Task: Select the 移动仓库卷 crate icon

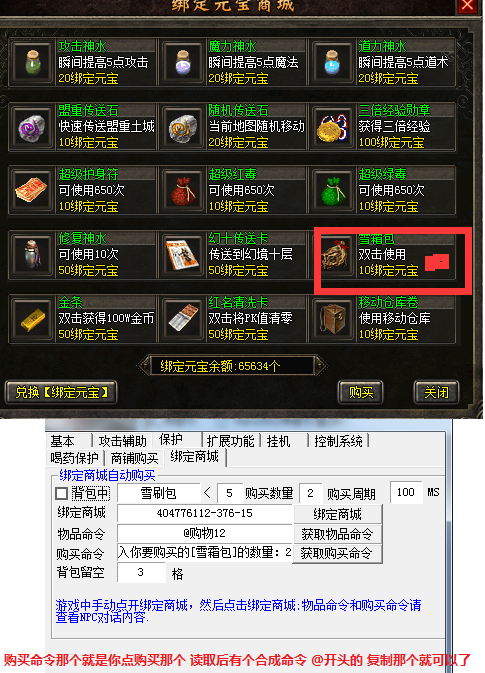Action: pyautogui.click(x=333, y=319)
